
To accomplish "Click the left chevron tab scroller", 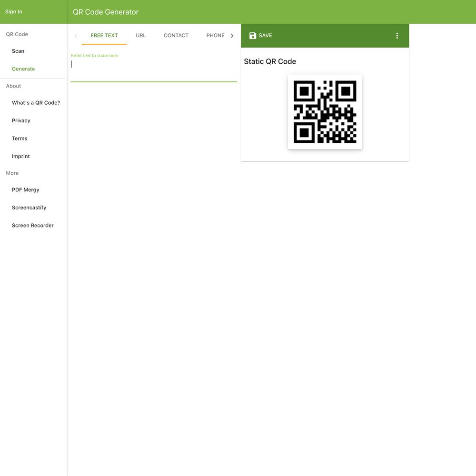I will (x=76, y=36).
